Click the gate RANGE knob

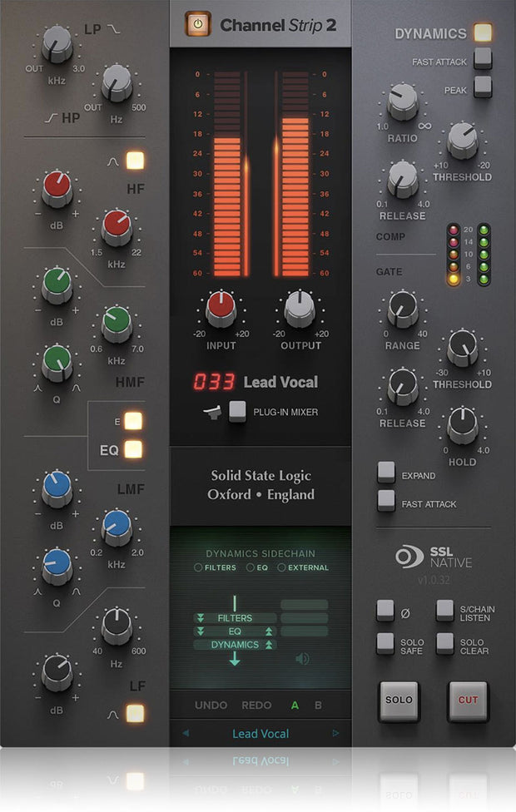point(403,308)
